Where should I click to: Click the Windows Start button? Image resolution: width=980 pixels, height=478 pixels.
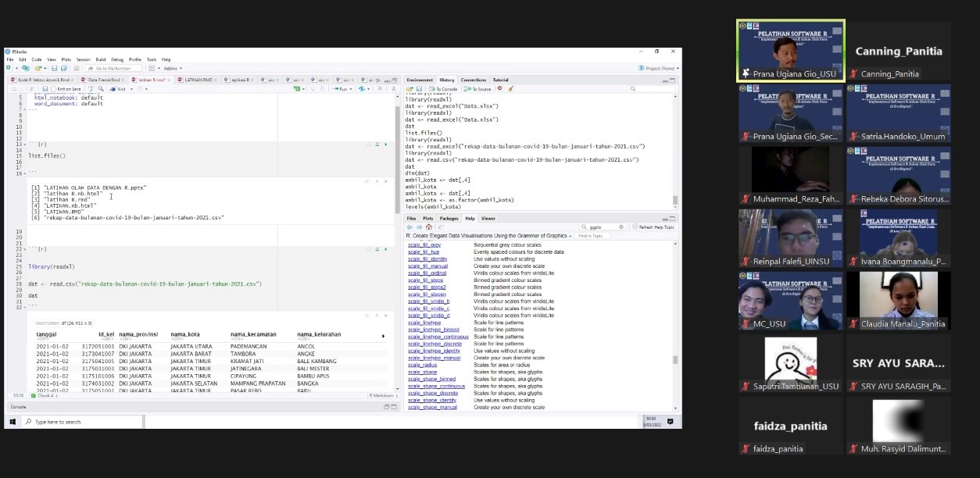click(13, 422)
